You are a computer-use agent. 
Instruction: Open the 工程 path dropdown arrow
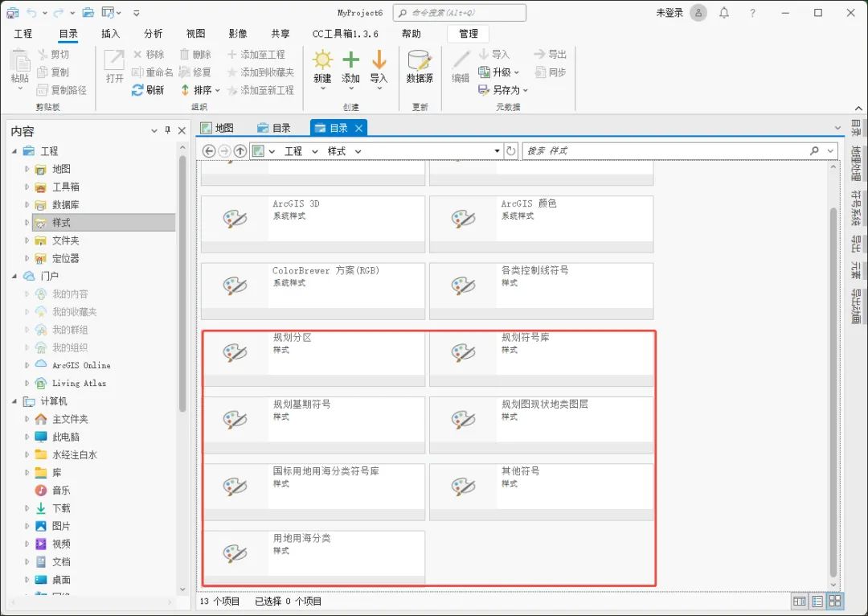pyautogui.click(x=315, y=151)
